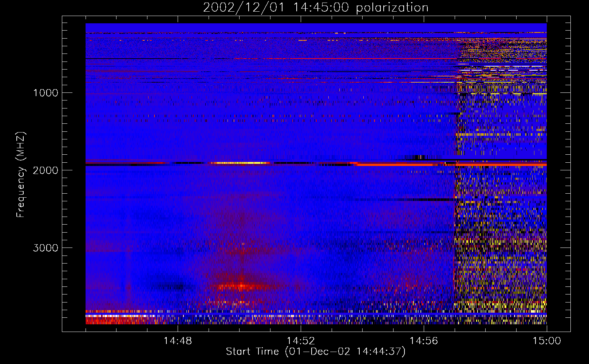The height and width of the screenshot is (364, 589).
Task: Click the 'Start Time (01-Dec-02 14:44:37)' label
Action: click(x=316, y=352)
